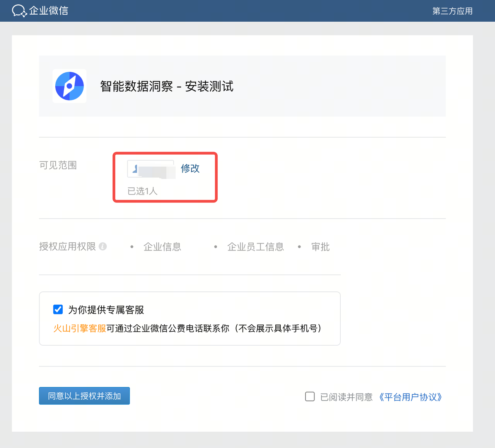Click the 已选1人 text
This screenshot has height=448, width=495.
tap(142, 191)
